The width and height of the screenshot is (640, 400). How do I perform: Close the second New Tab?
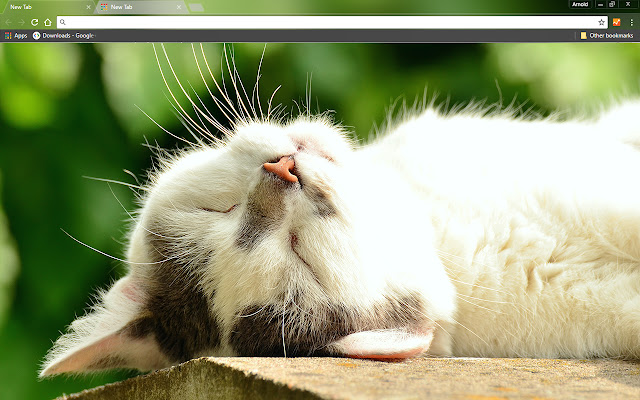coord(179,7)
